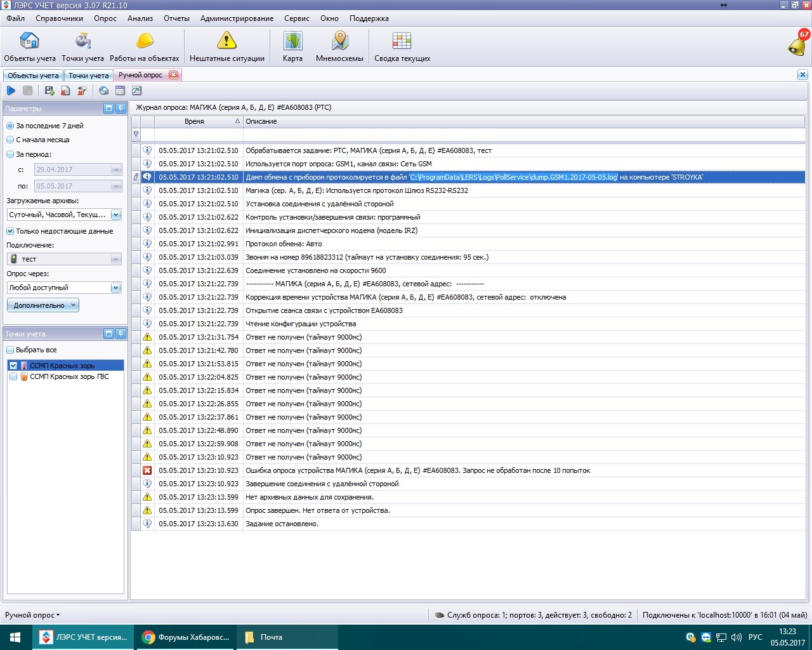Open the Отчеты menu
Image resolution: width=812 pixels, height=650 pixels.
[177, 18]
